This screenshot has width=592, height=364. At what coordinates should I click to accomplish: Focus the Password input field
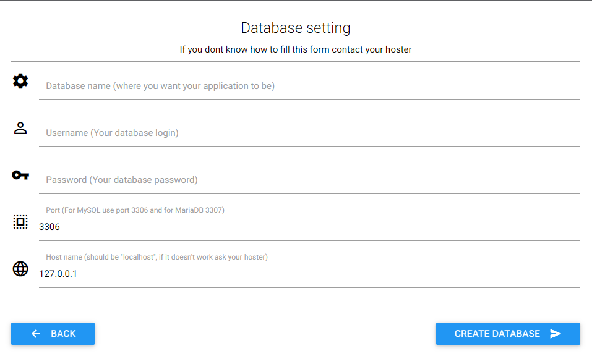tap(309, 180)
